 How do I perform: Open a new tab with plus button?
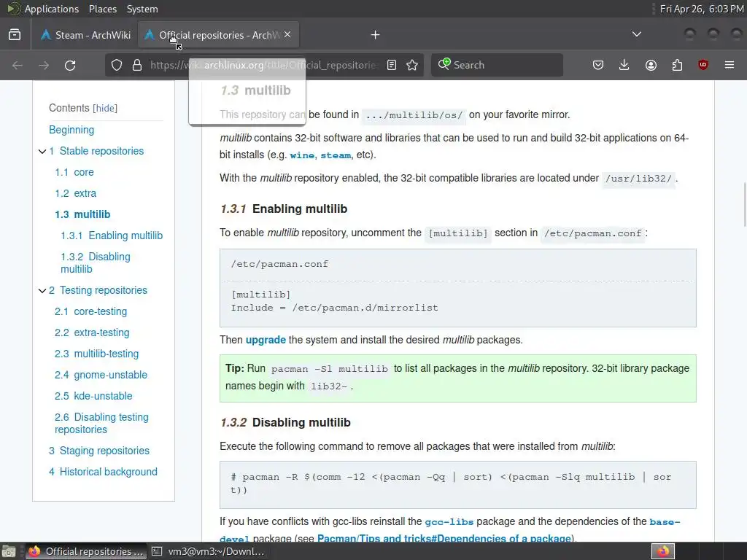376,35
